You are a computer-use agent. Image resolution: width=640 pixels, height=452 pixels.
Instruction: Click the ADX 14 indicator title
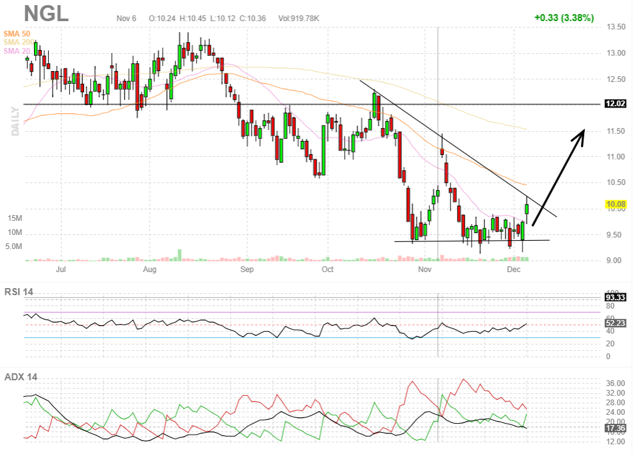21,377
